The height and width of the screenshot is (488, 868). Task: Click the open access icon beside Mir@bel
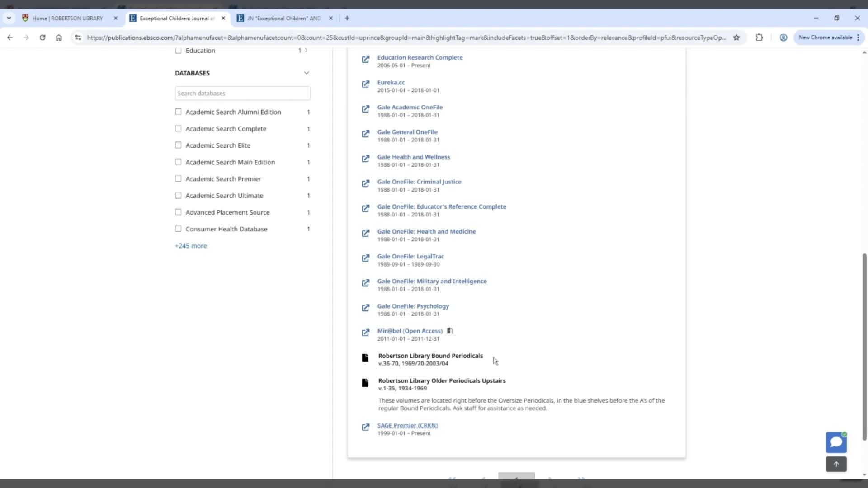coord(450,331)
